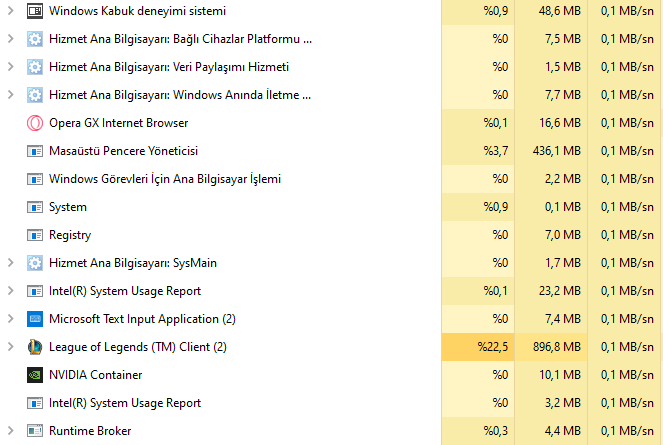
Task: Select the 'Windows Kabuk deneyimi sistemi' process name
Action: [x=137, y=11]
